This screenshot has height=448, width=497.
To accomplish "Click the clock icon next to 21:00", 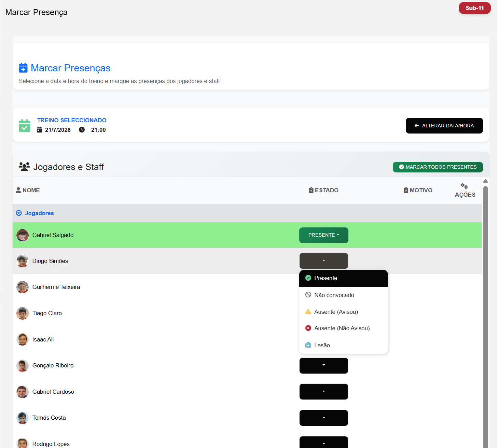I will 82,130.
